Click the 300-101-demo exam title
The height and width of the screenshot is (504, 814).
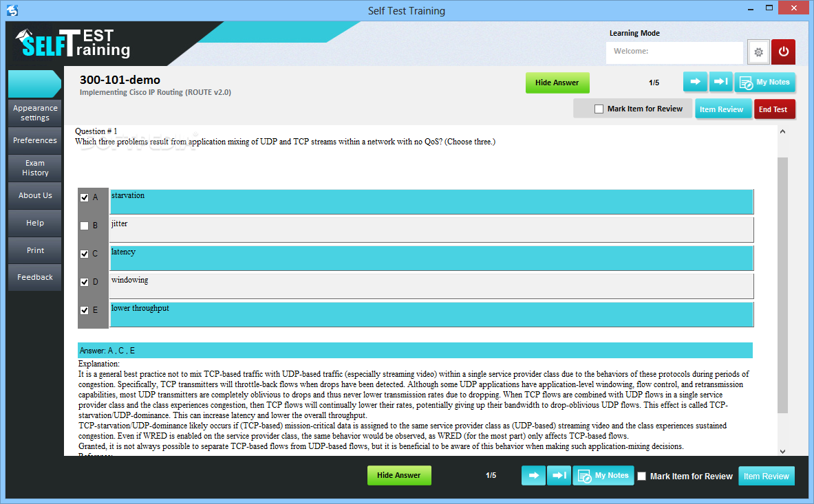pos(120,80)
